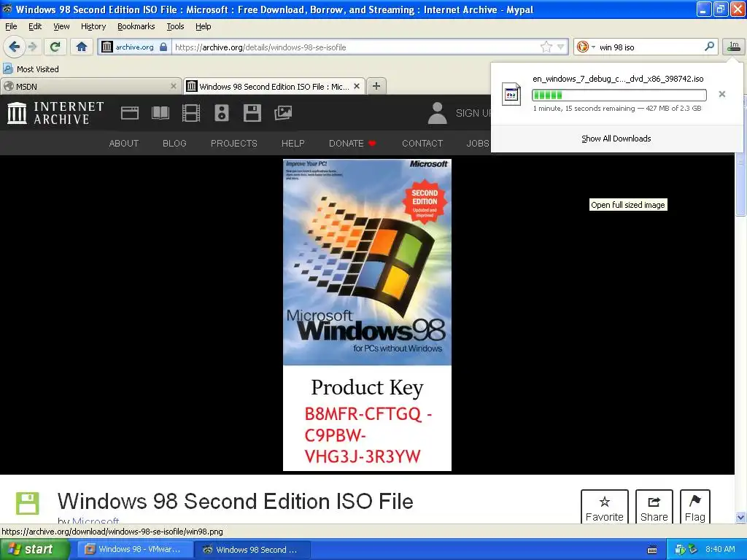
Task: Click the Windows 98 Second taskbar button
Action: pos(252,549)
